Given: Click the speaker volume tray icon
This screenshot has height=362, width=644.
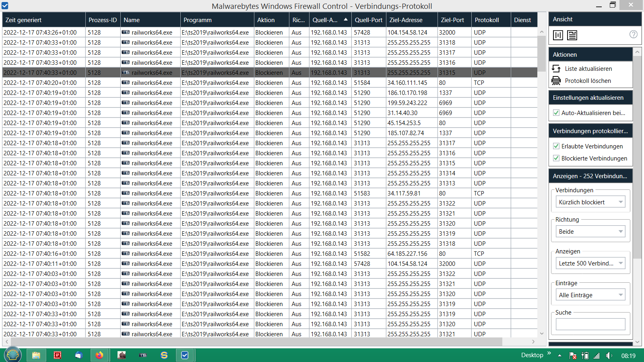Looking at the screenshot, I should pos(609,356).
